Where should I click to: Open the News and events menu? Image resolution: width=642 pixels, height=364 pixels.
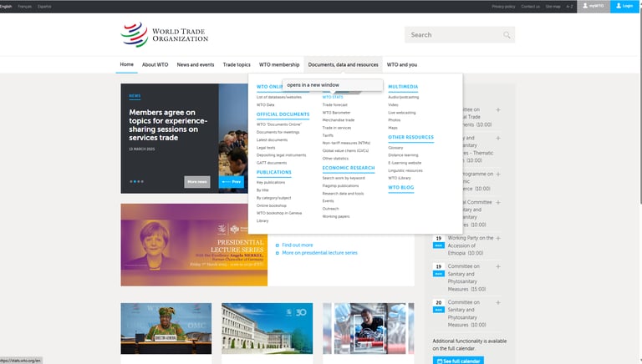click(x=196, y=64)
